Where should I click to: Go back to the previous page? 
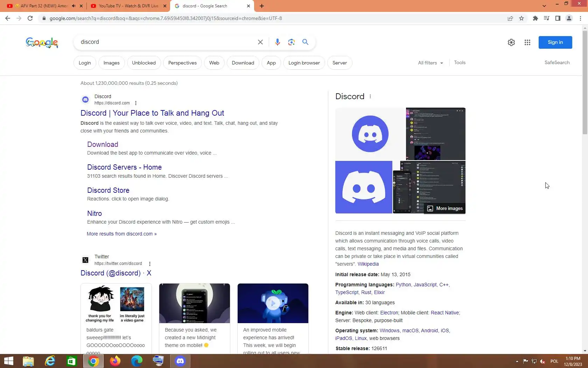8,18
